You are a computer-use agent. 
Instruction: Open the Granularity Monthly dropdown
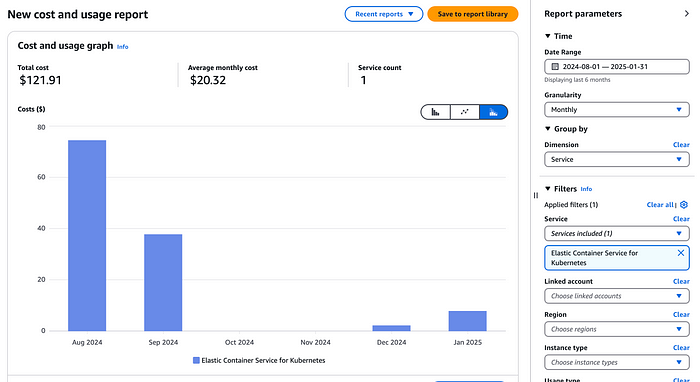pyautogui.click(x=617, y=110)
